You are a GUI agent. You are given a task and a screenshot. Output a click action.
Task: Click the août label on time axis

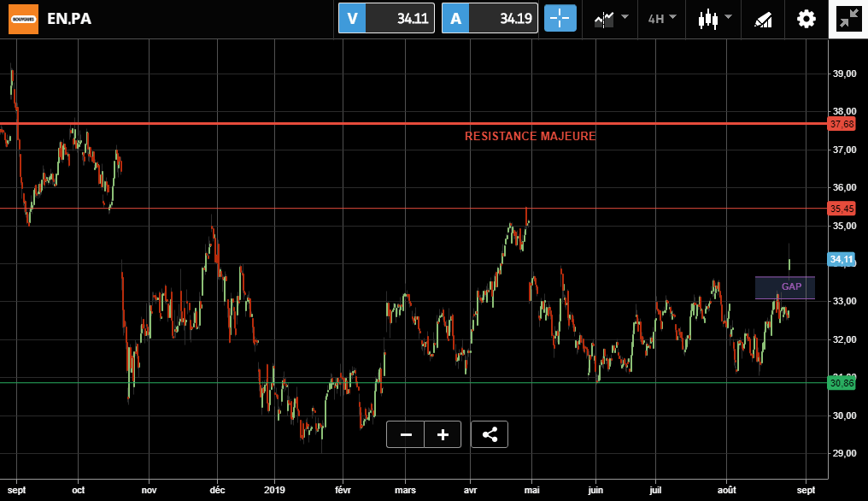(727, 490)
